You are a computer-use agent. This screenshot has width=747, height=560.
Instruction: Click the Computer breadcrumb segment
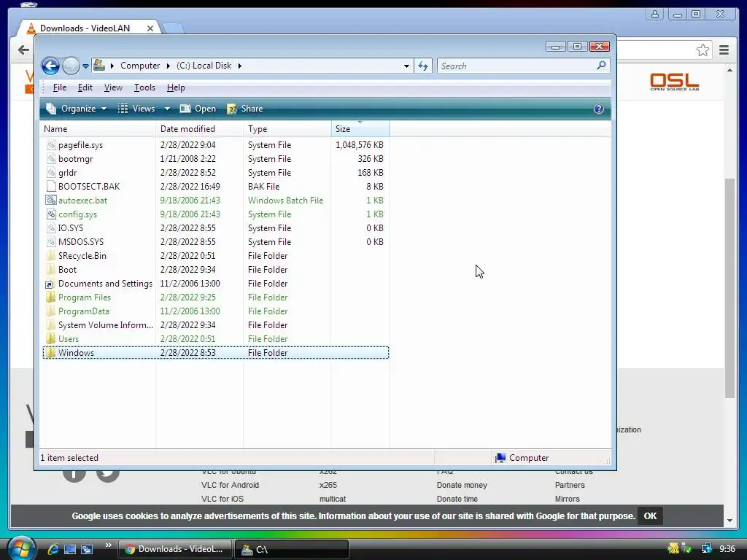[x=140, y=66]
